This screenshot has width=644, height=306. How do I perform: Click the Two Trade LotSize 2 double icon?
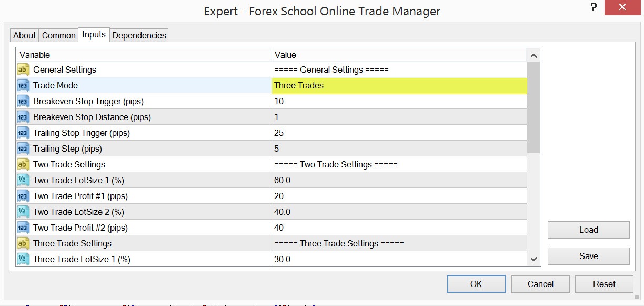(x=23, y=212)
